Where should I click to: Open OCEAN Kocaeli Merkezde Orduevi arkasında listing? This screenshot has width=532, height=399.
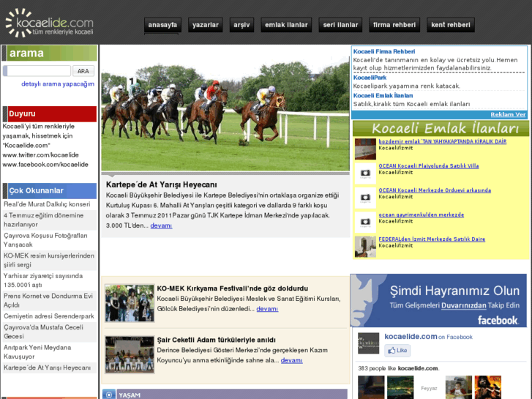click(x=435, y=190)
